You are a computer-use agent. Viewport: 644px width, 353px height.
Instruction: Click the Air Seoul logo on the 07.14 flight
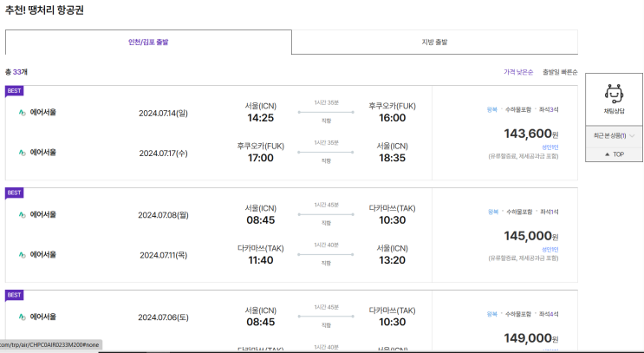pyautogui.click(x=23, y=112)
